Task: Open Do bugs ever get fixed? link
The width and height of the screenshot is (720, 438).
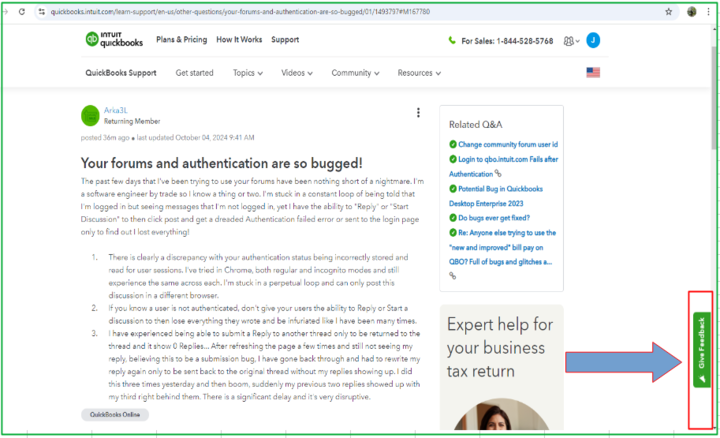Action: coord(494,218)
